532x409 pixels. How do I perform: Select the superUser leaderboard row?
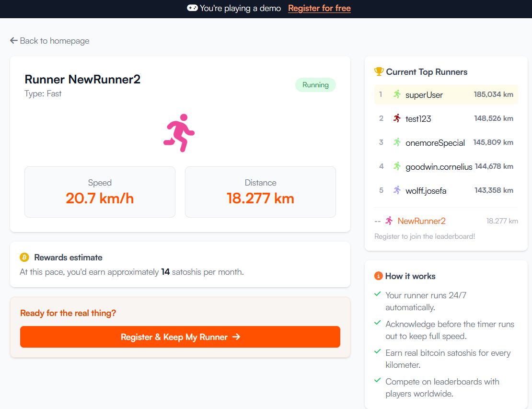pos(446,94)
